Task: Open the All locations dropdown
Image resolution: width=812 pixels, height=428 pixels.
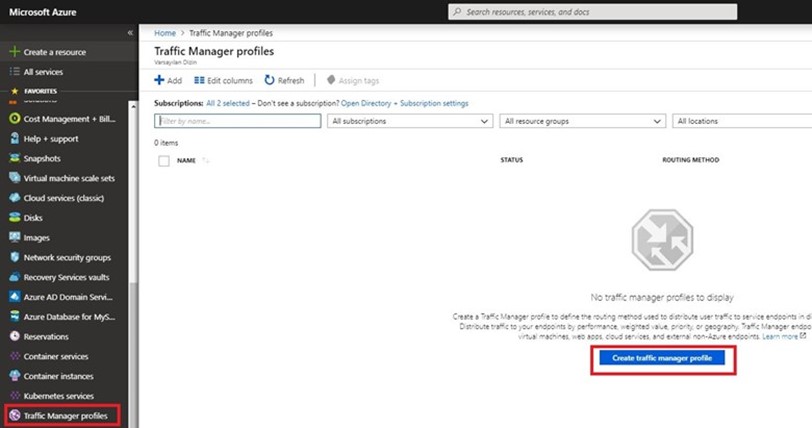Action: click(742, 121)
